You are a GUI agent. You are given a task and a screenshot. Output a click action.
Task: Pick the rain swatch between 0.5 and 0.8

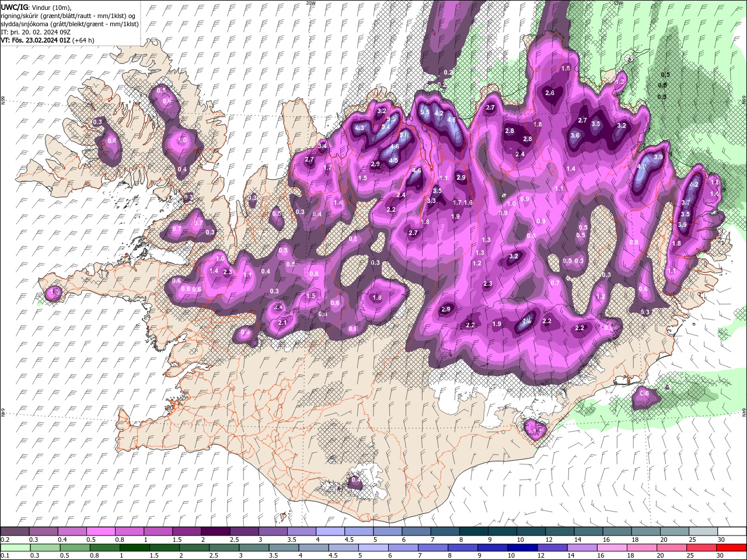(75, 548)
